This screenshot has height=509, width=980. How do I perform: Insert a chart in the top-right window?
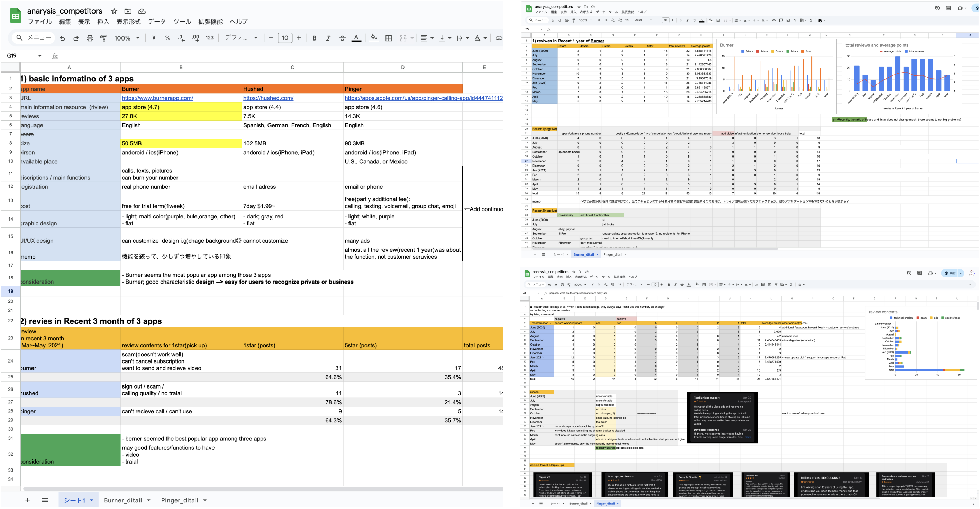(x=788, y=20)
